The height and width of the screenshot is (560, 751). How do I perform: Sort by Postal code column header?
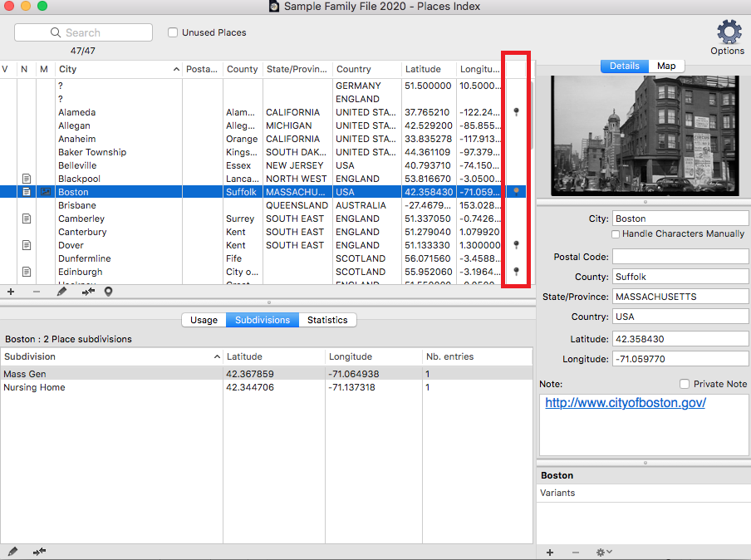202,69
